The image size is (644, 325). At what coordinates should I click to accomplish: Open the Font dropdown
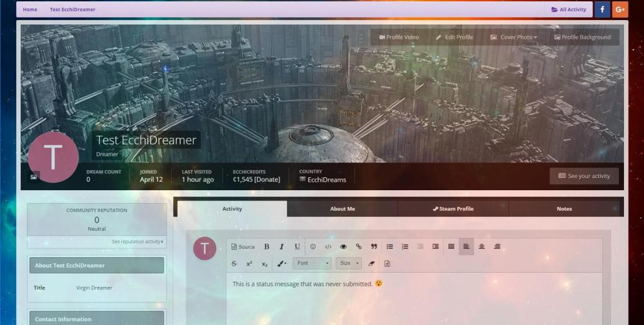pos(312,263)
